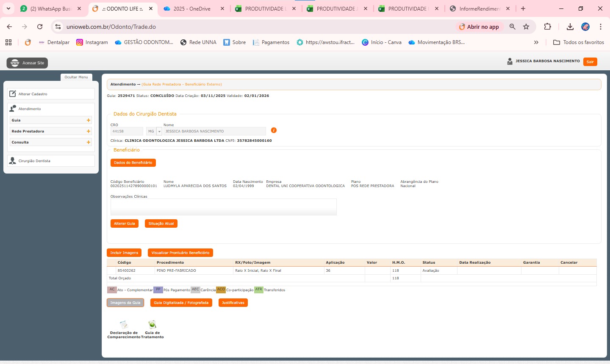Click Guia Digitalizada / Fotografada button

(181, 303)
